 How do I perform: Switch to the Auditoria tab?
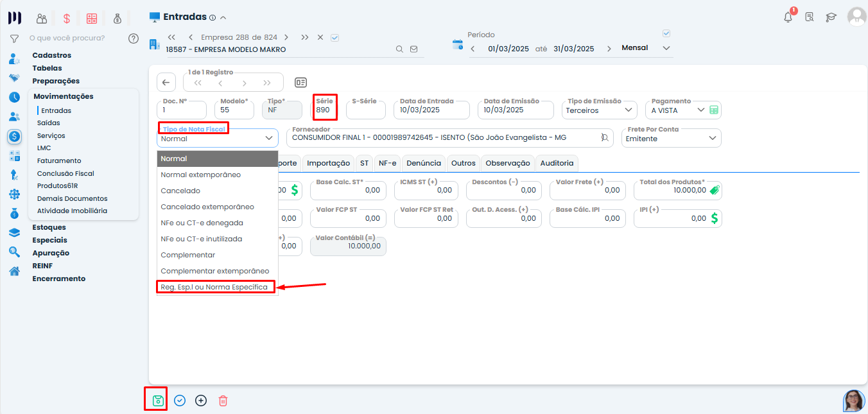pyautogui.click(x=557, y=163)
